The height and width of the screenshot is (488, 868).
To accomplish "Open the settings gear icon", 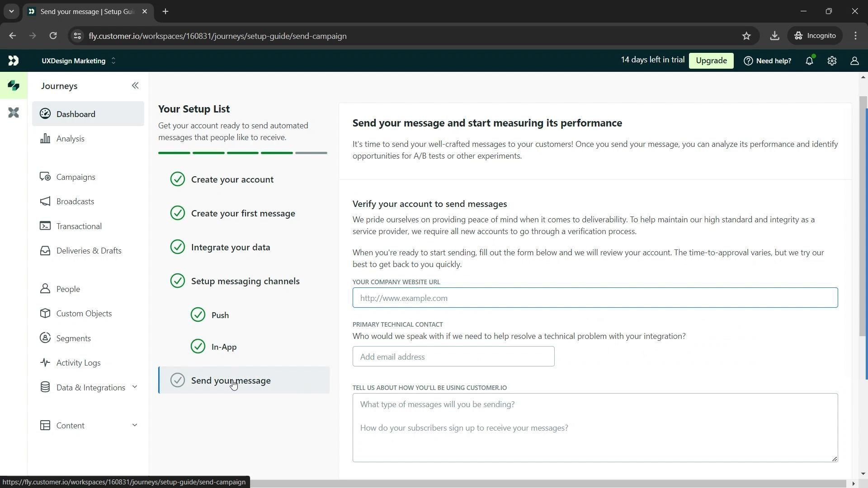I will (832, 61).
